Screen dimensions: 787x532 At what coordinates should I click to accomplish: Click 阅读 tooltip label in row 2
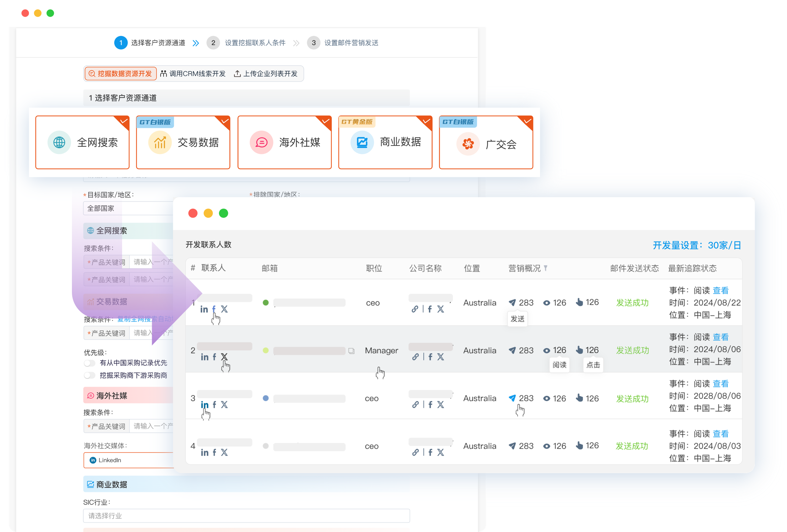pyautogui.click(x=560, y=365)
